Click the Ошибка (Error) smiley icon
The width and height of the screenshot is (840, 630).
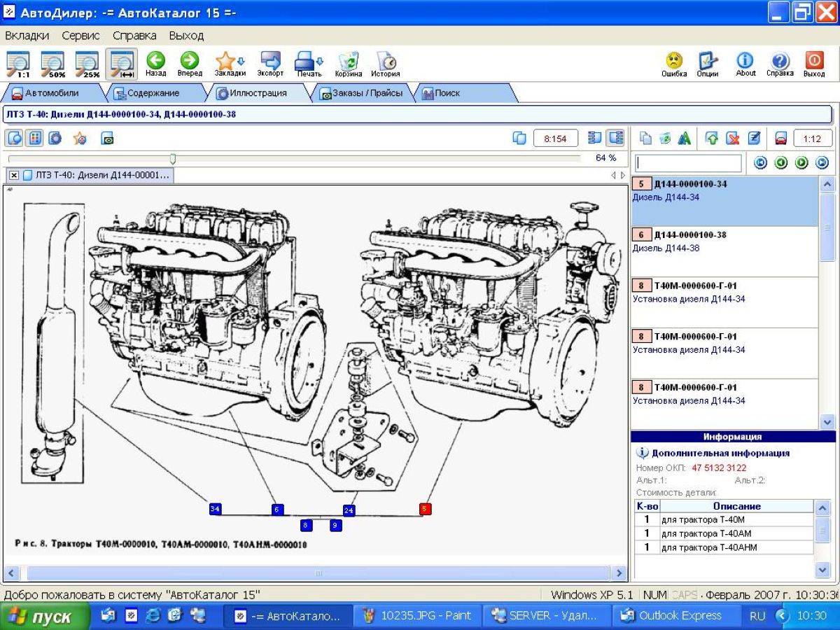click(x=674, y=61)
